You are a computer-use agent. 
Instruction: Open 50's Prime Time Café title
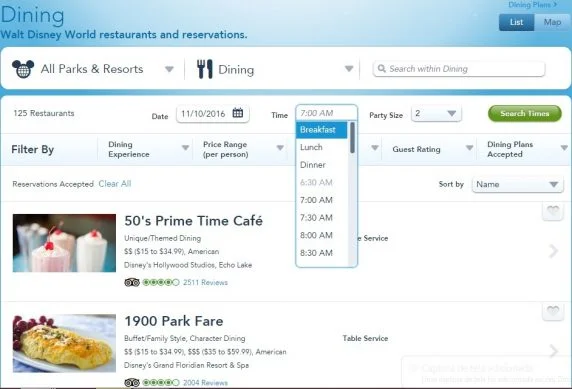click(193, 221)
